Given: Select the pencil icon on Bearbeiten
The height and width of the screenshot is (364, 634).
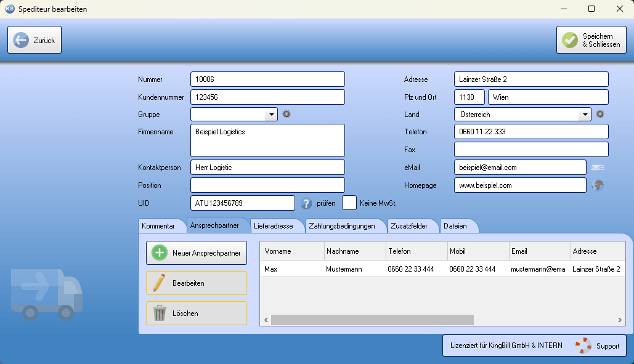Looking at the screenshot, I should pos(160,283).
